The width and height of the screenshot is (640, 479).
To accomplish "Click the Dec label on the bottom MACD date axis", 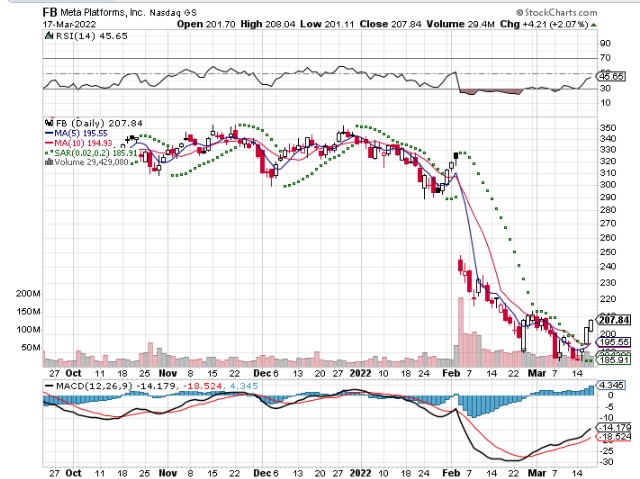I will click(x=262, y=473).
